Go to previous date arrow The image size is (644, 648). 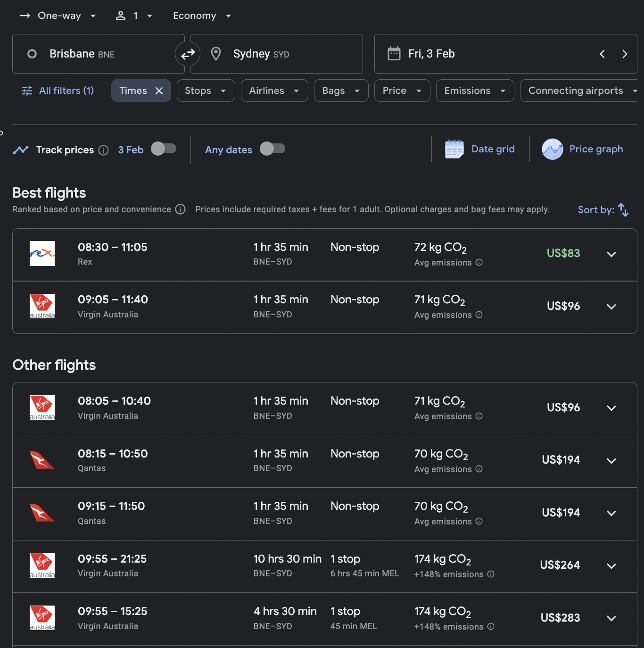[x=602, y=54]
